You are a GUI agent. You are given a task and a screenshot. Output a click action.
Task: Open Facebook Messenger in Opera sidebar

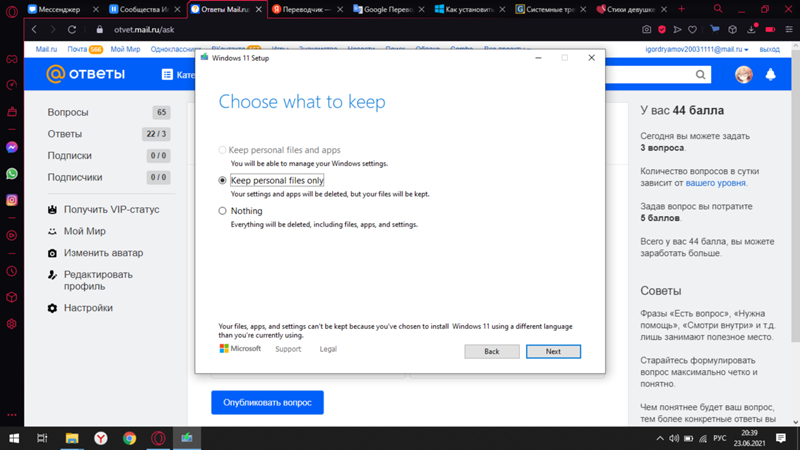coord(11,147)
